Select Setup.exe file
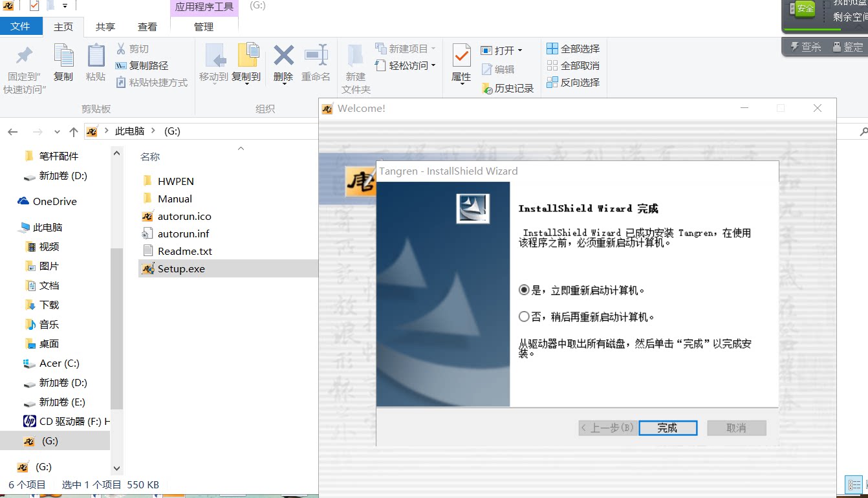 229,268
